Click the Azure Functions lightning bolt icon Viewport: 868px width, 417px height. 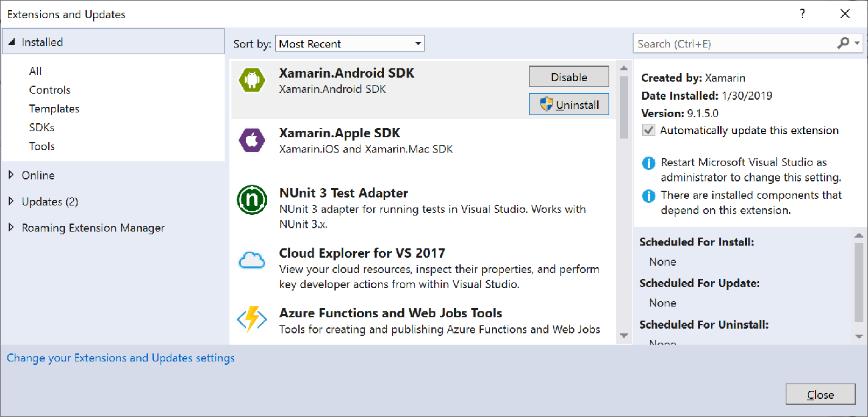[251, 319]
